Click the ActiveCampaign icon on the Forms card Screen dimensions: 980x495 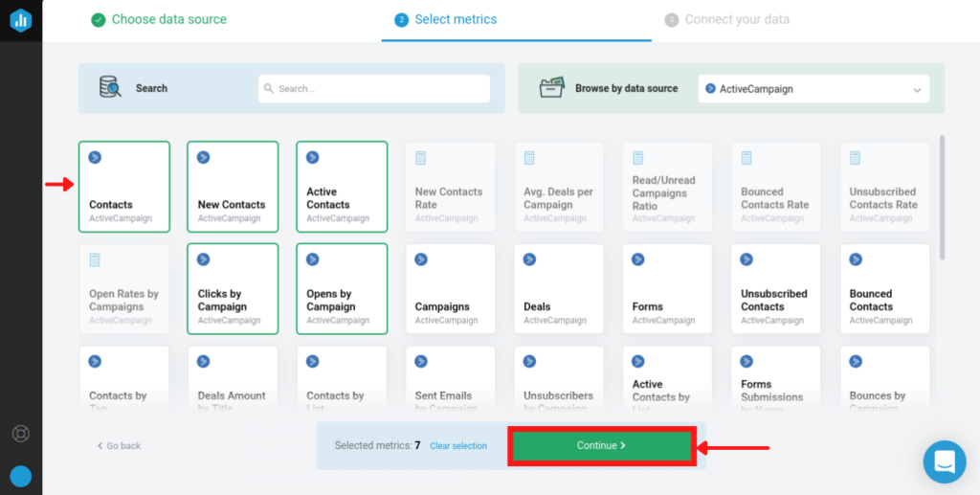point(638,259)
